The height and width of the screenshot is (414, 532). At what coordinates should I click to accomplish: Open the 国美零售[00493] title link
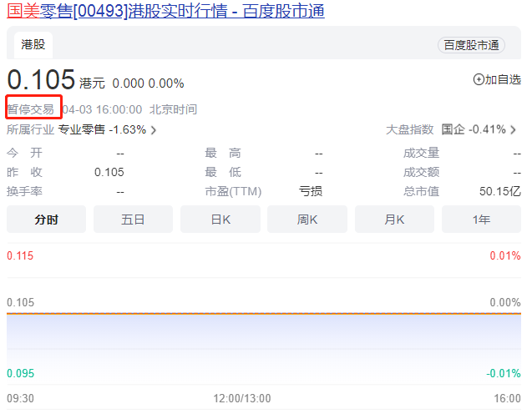[x=165, y=11]
